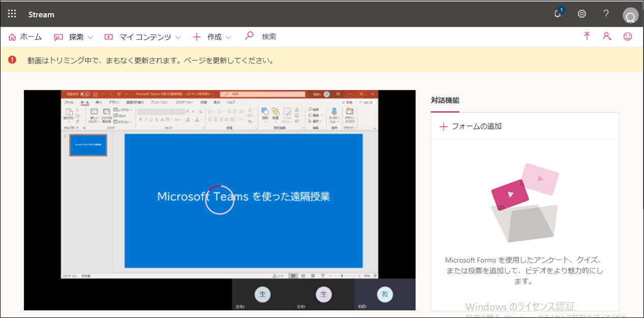Expand the マイ コンテンツ dropdown menu
The height and width of the screenshot is (318, 644).
coord(143,37)
